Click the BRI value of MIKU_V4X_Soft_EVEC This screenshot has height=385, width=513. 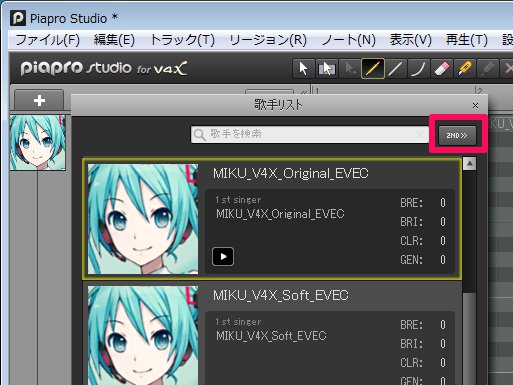(x=443, y=344)
